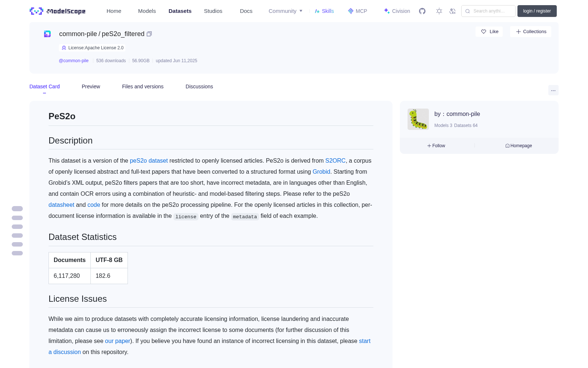Open the GitHub icon link
This screenshot has width=588, height=368.
(x=422, y=11)
